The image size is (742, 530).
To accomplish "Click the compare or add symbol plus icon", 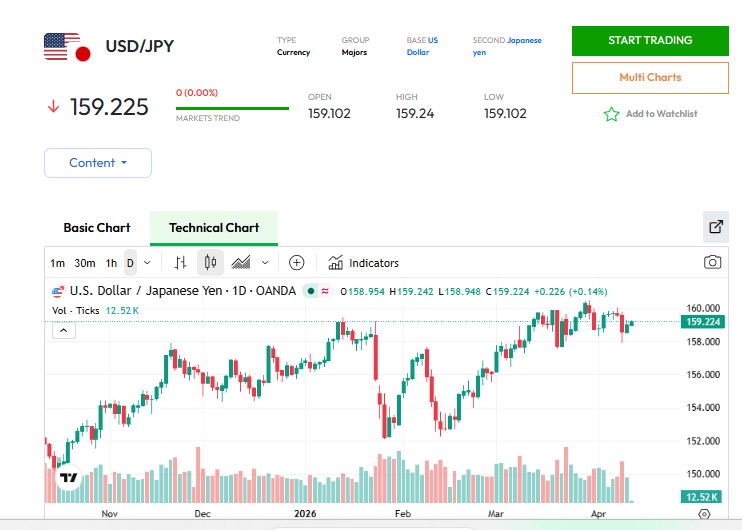I will click(x=296, y=263).
